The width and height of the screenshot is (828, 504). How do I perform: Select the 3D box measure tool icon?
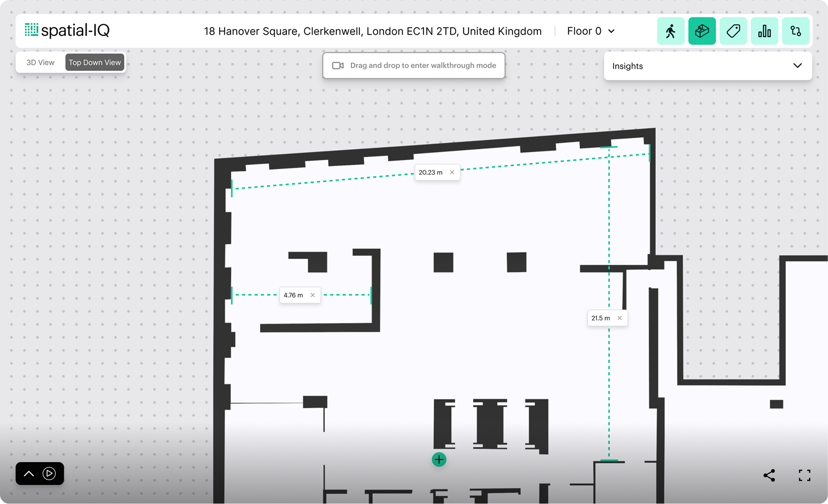click(x=702, y=31)
